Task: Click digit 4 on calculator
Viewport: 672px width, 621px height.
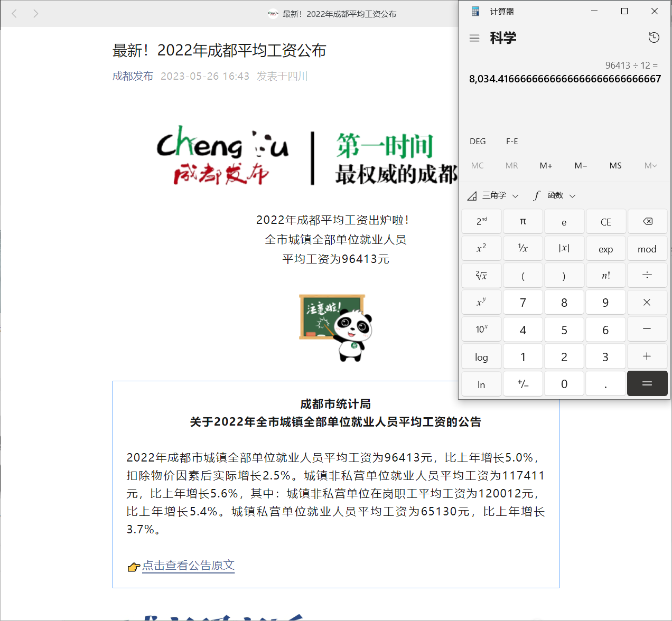Action: [x=523, y=330]
